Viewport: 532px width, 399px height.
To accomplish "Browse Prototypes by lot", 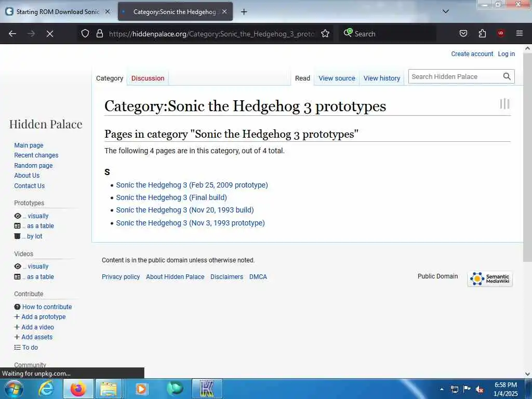I will pos(32,236).
